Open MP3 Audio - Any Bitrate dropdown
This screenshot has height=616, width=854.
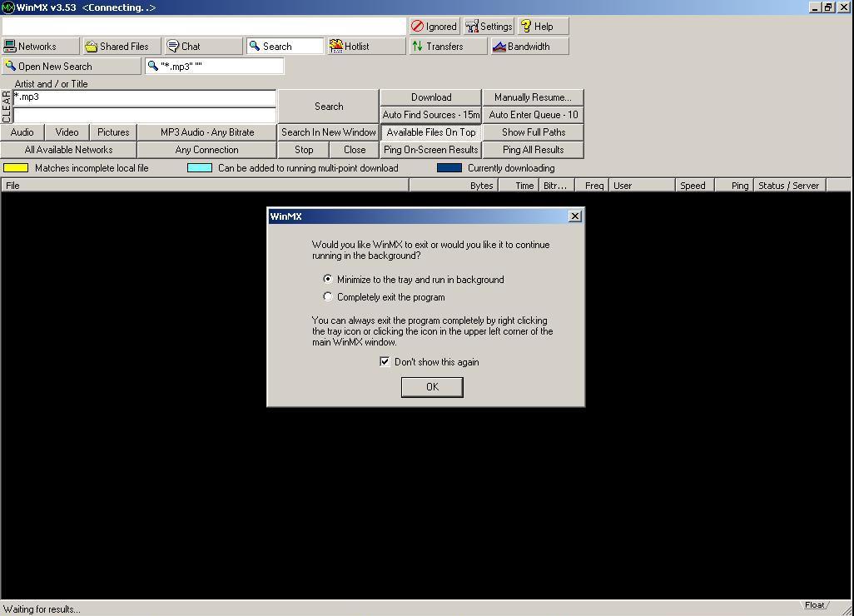tap(207, 132)
